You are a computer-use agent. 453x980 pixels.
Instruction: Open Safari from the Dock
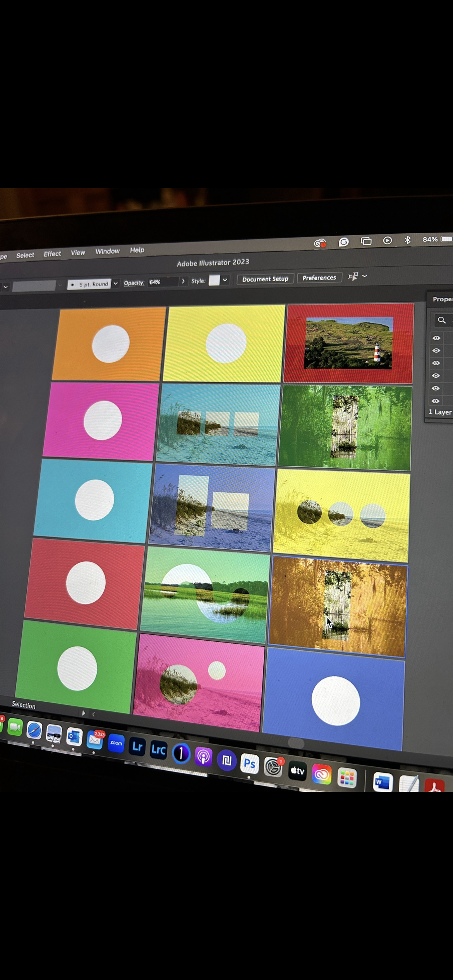[34, 730]
